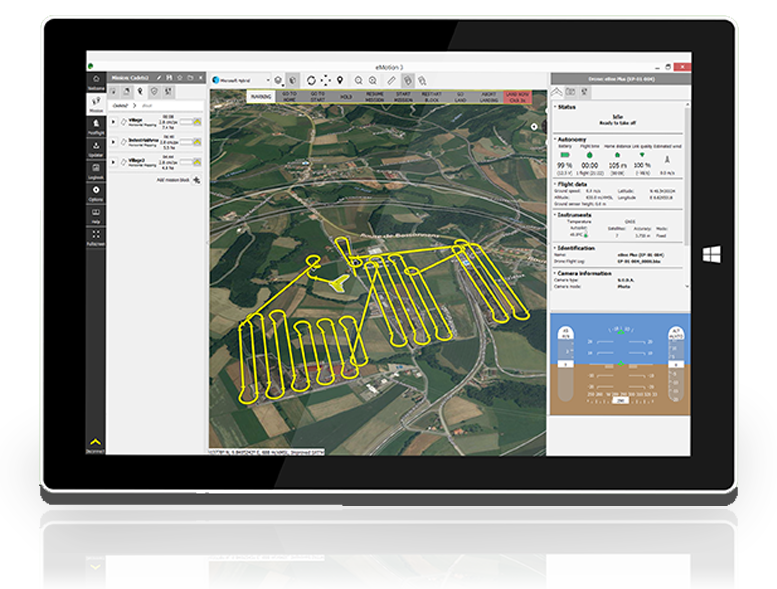Select the third tab in drone panel
Image resolution: width=777 pixels, height=589 pixels.
coord(585,92)
